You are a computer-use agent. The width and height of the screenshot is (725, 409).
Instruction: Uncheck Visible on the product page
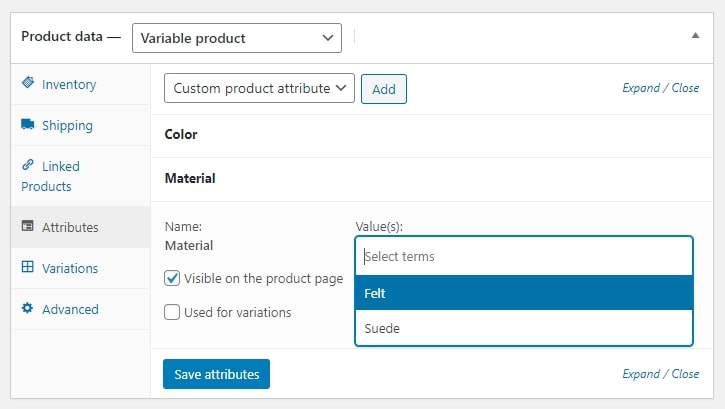click(x=172, y=279)
